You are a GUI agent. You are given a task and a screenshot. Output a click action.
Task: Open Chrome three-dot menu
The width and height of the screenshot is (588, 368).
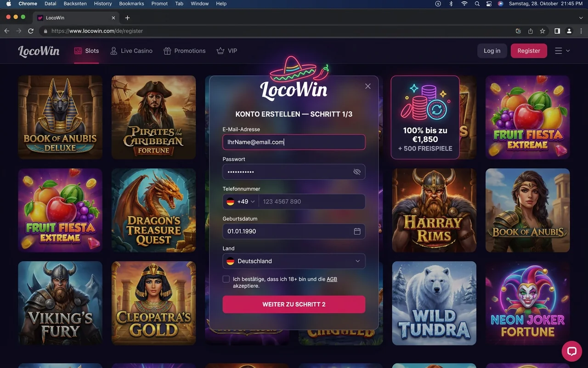coord(581,31)
